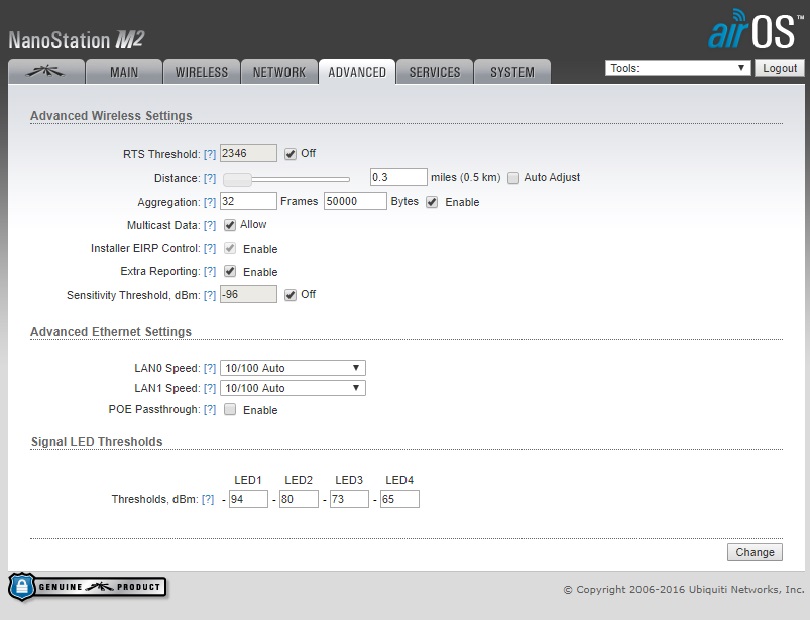Click the RTS Threshold help [?] icon
The width and height of the screenshot is (810, 620).
pos(210,154)
